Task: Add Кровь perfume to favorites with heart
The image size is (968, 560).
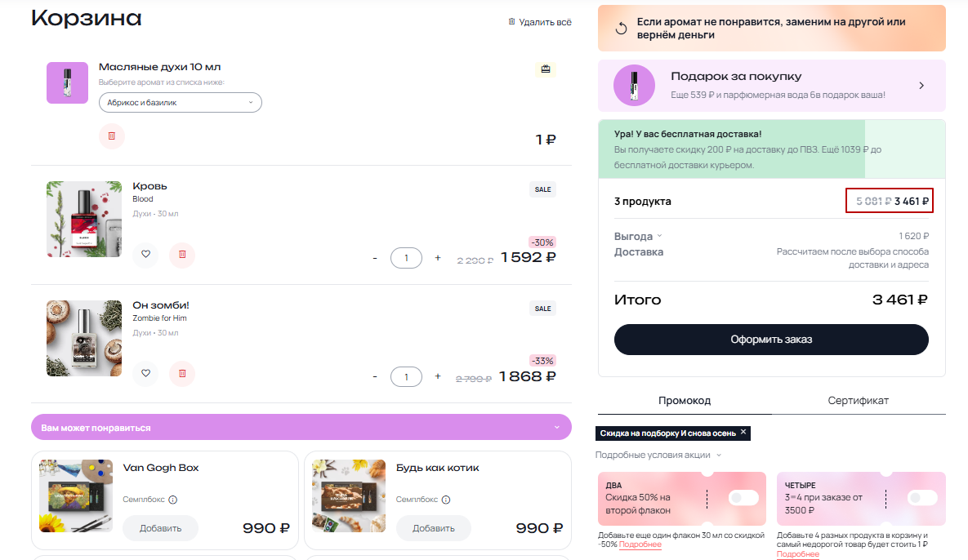Action: pos(145,255)
